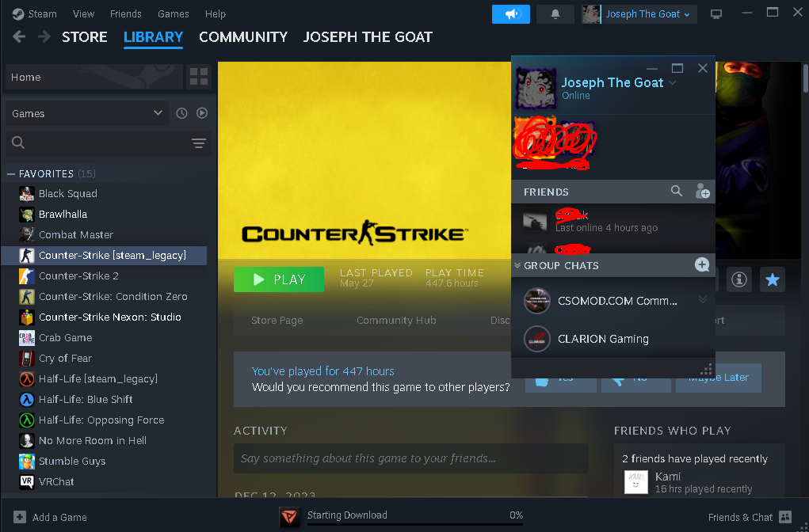Viewport: 809px width, 532px height.
Task: Select Counter-Strike 2 in library list
Action: [78, 276]
